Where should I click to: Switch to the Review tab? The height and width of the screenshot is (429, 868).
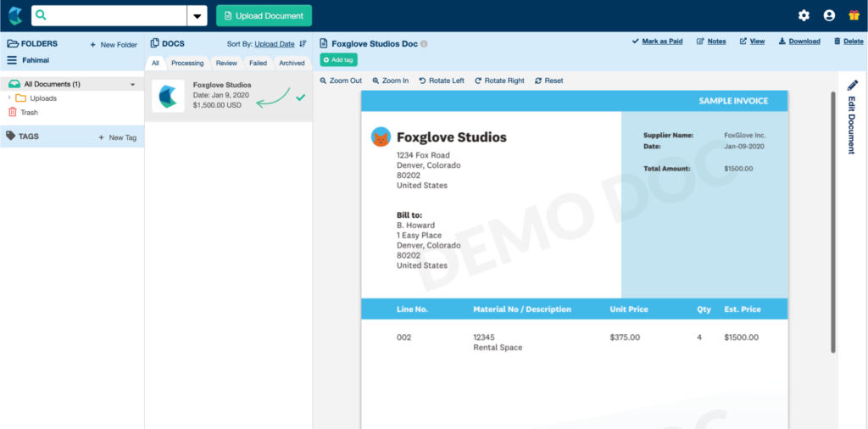click(x=226, y=63)
